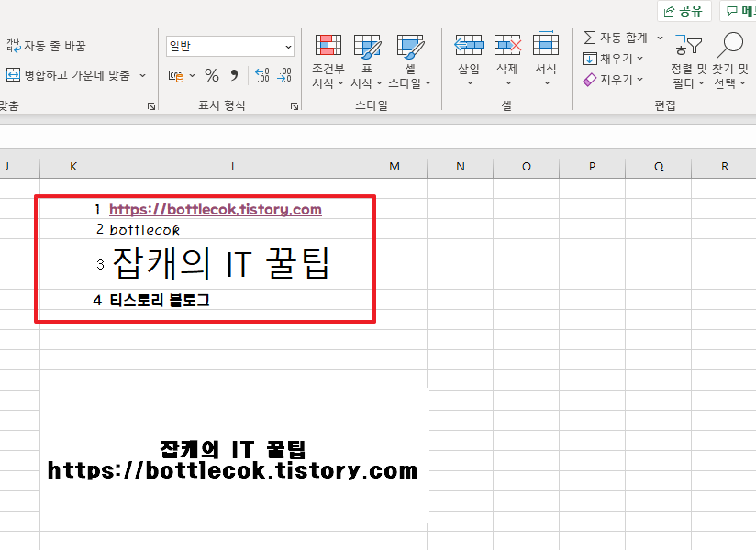Select the cell containing number 2 in column K
Screen dimensions: 756x550
[72, 229]
